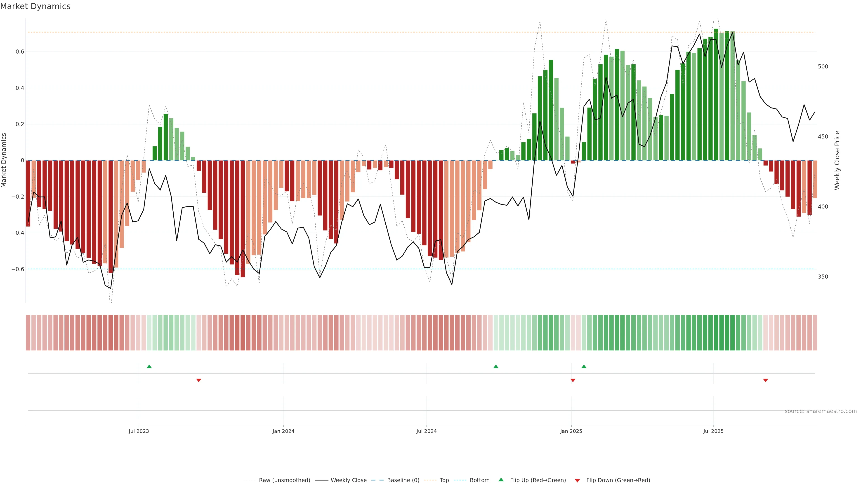Toggle the Weekly Close legend entry
Viewport: 868px width, 488px height.
click(348, 480)
